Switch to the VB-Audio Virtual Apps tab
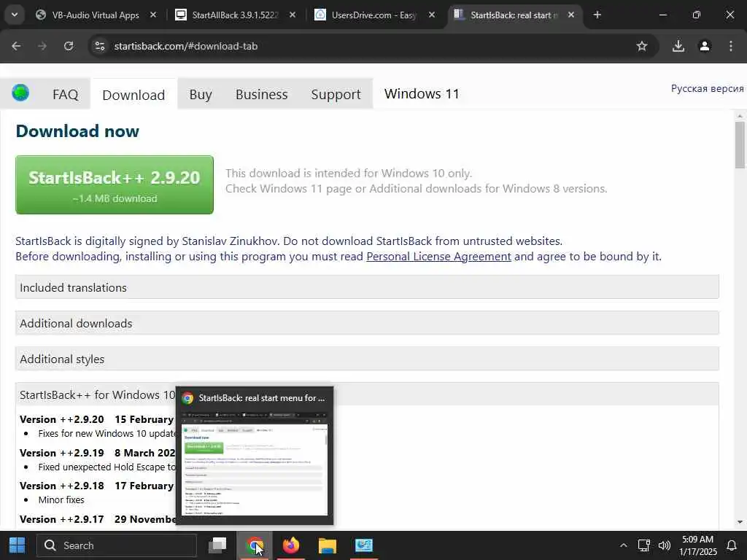Screen dimensions: 747x560 tap(96, 15)
